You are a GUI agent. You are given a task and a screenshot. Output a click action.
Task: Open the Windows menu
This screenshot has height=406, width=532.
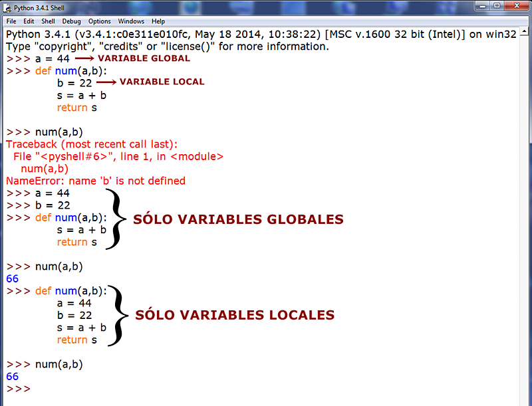pos(130,21)
